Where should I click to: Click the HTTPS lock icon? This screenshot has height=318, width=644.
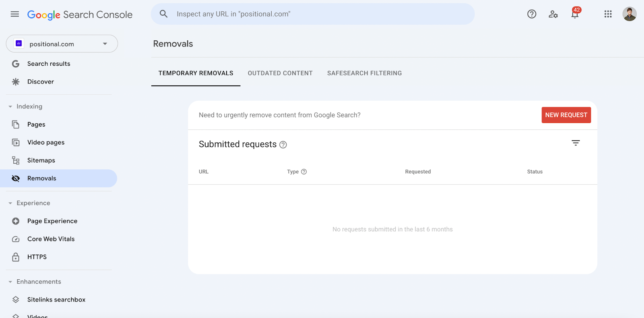click(x=16, y=257)
